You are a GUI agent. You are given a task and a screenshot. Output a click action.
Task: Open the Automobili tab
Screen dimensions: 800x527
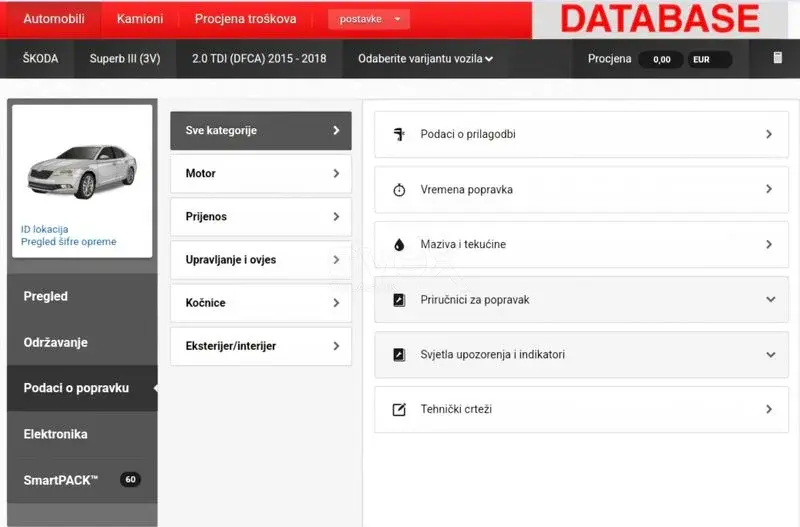(x=54, y=19)
